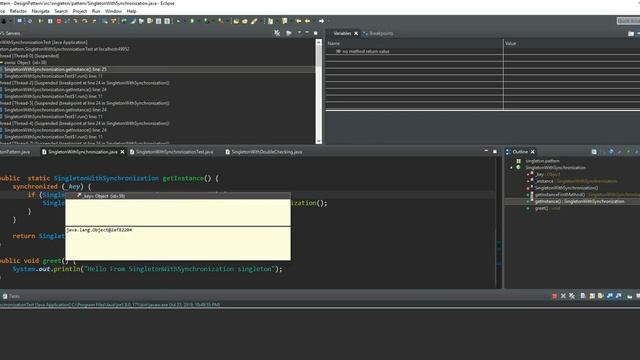Click Run External Tools icon with red toolbox
The height and width of the screenshot is (360, 640).
point(220,21)
